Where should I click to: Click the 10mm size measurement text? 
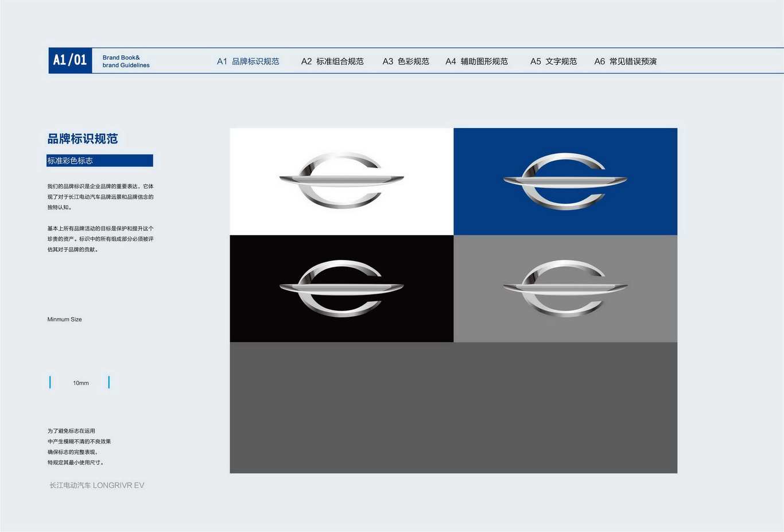(81, 383)
